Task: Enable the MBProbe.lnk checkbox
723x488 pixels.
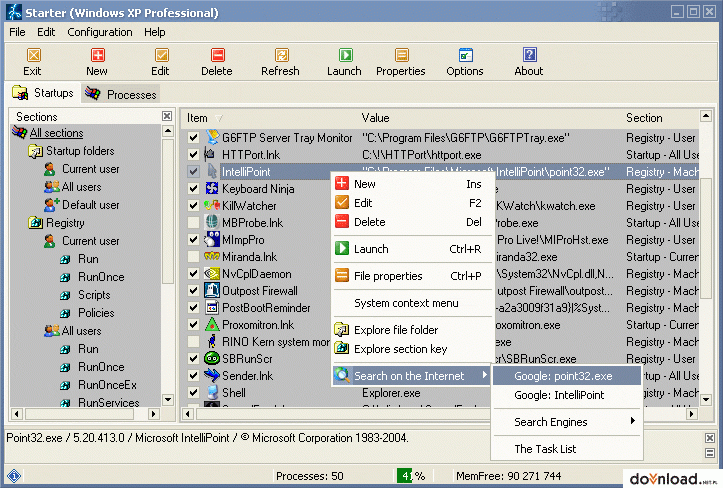Action: coord(194,222)
